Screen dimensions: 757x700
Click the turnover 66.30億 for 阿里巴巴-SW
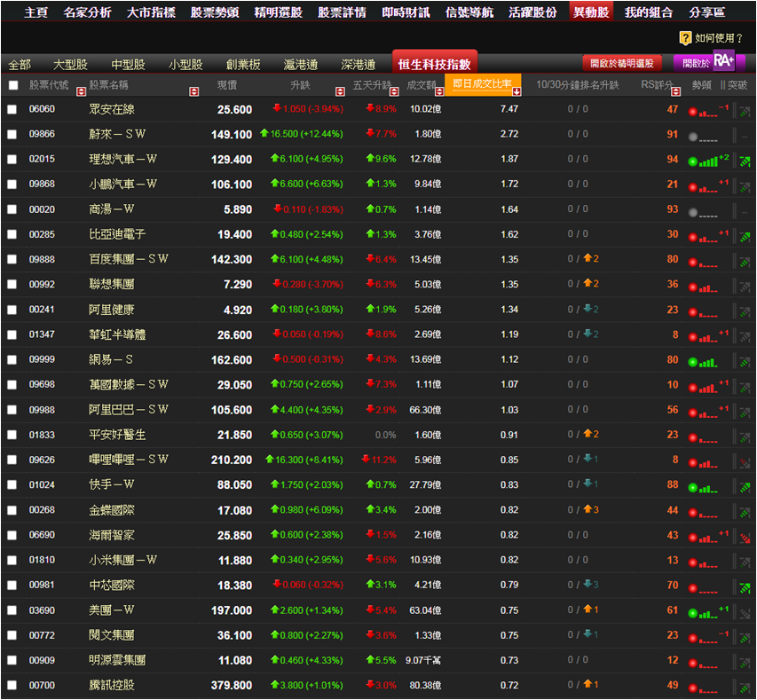pyautogui.click(x=425, y=410)
